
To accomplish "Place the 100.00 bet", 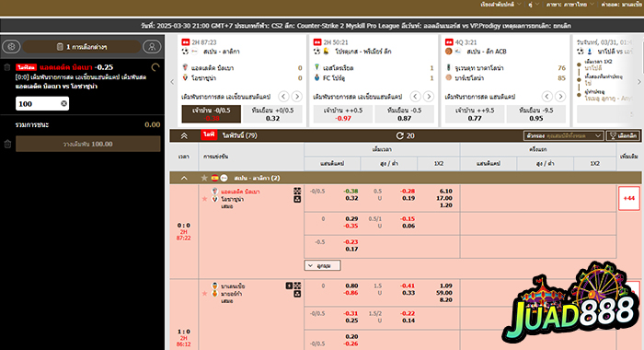I will click(x=88, y=144).
